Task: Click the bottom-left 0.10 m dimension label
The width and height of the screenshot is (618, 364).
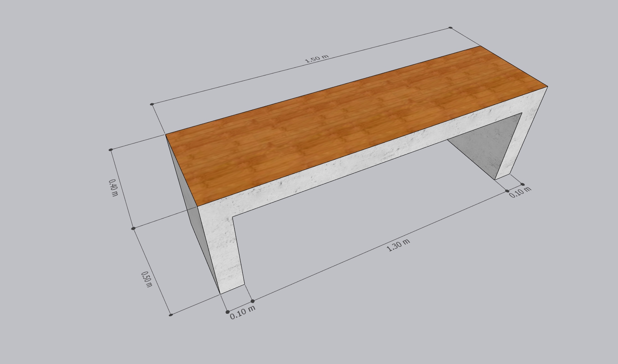Action: (243, 313)
